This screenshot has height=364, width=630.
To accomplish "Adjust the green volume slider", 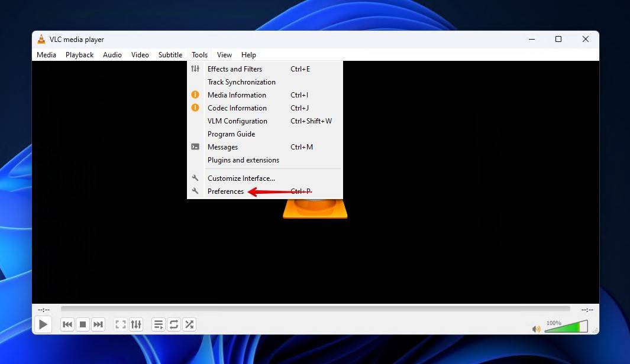I will [x=566, y=326].
